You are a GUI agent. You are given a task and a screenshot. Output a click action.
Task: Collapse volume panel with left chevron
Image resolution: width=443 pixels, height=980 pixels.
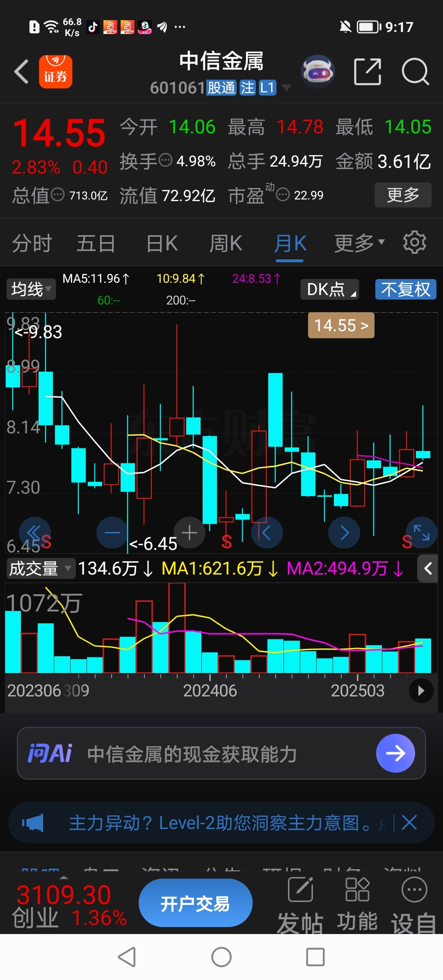(427, 568)
